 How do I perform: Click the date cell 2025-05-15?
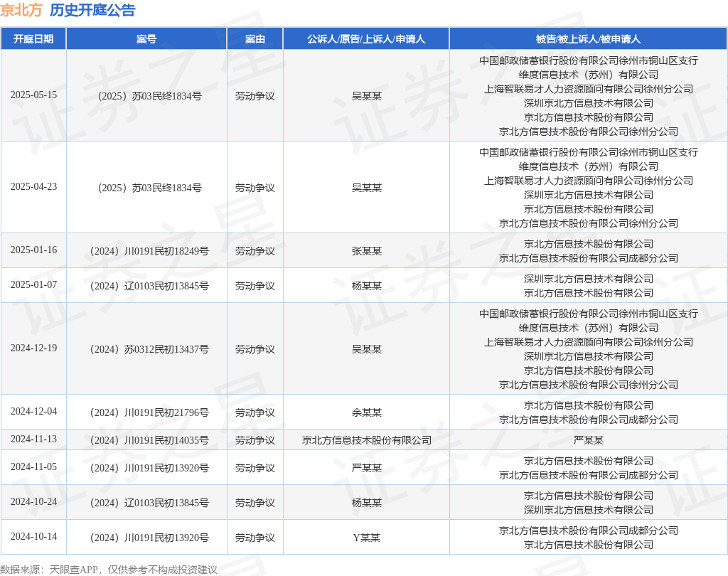tap(34, 95)
